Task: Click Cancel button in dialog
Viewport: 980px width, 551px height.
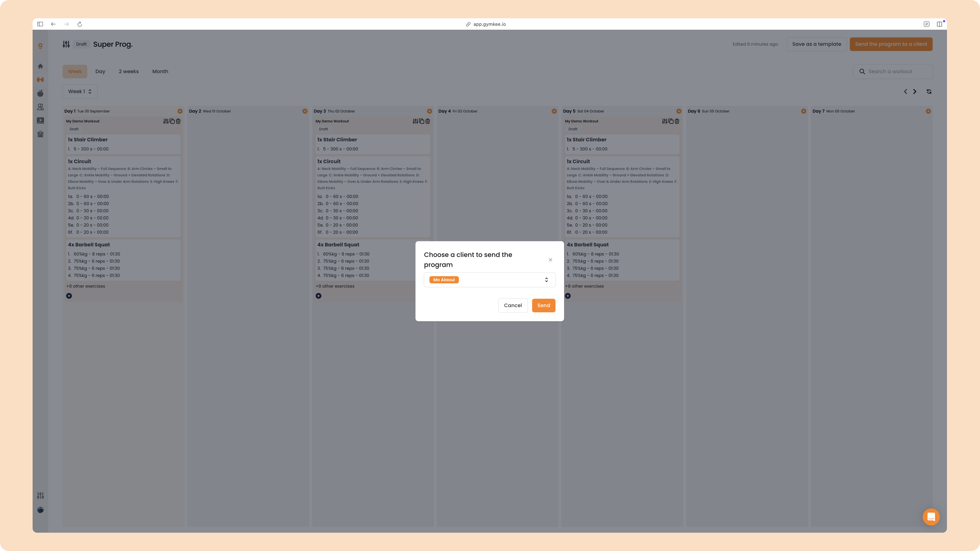Action: [513, 305]
